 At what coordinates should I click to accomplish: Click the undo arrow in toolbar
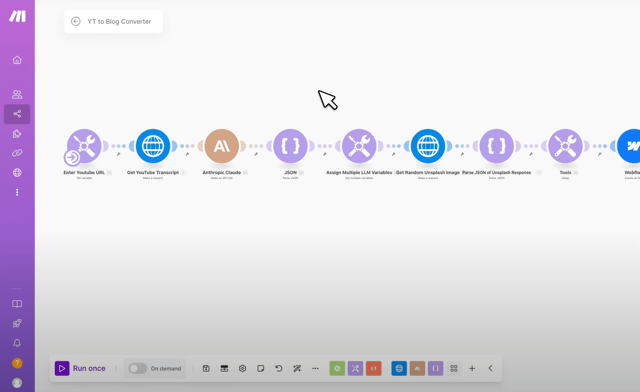pos(279,368)
